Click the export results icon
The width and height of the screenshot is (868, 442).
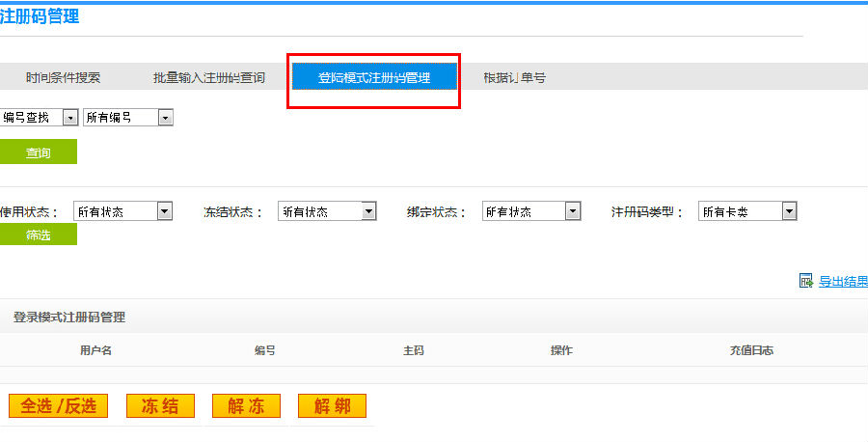pos(806,281)
